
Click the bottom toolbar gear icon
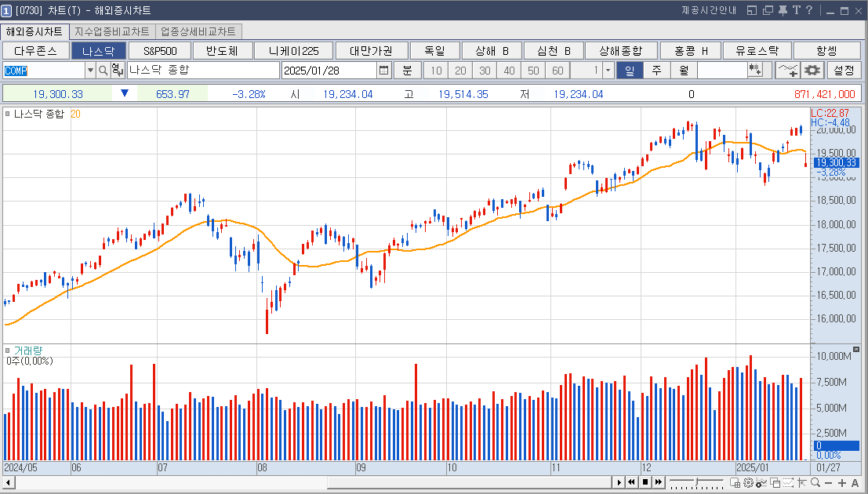[749, 483]
